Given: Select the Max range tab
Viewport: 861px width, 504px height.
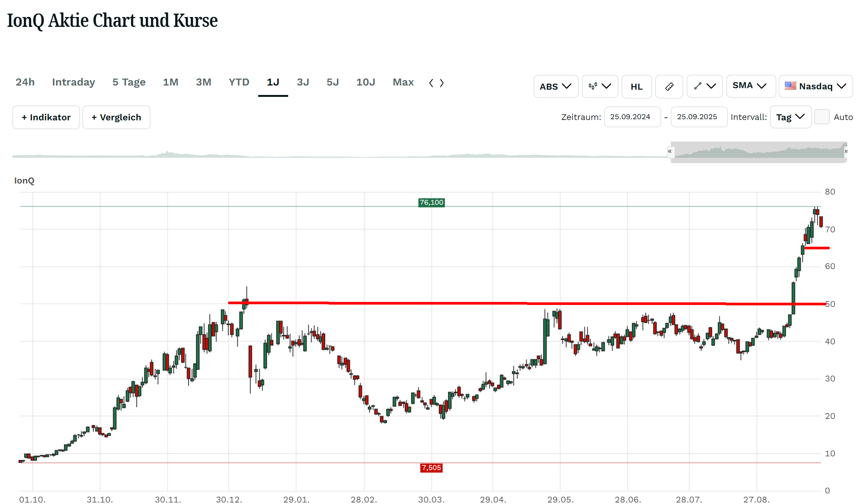Looking at the screenshot, I should (x=403, y=82).
